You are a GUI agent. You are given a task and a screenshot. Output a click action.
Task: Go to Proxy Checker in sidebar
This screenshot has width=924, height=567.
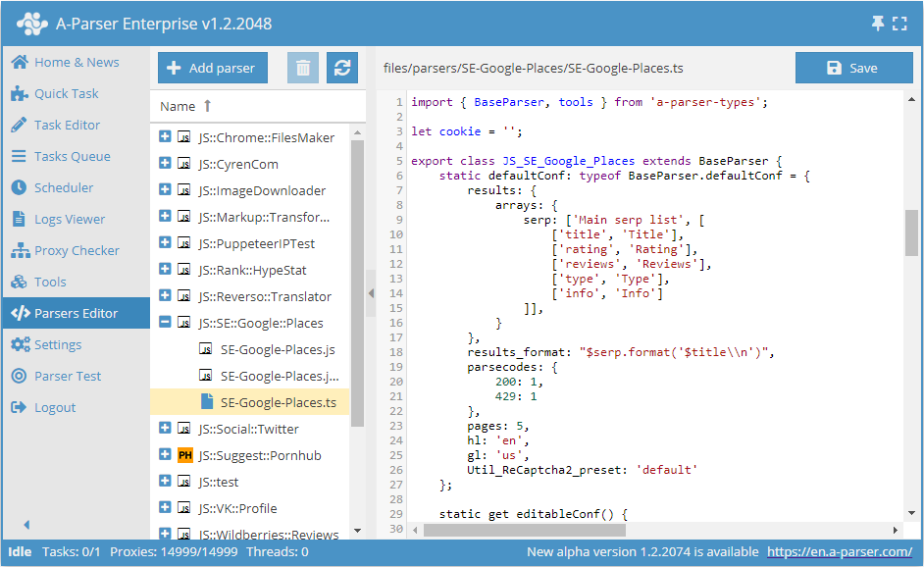tap(76, 250)
